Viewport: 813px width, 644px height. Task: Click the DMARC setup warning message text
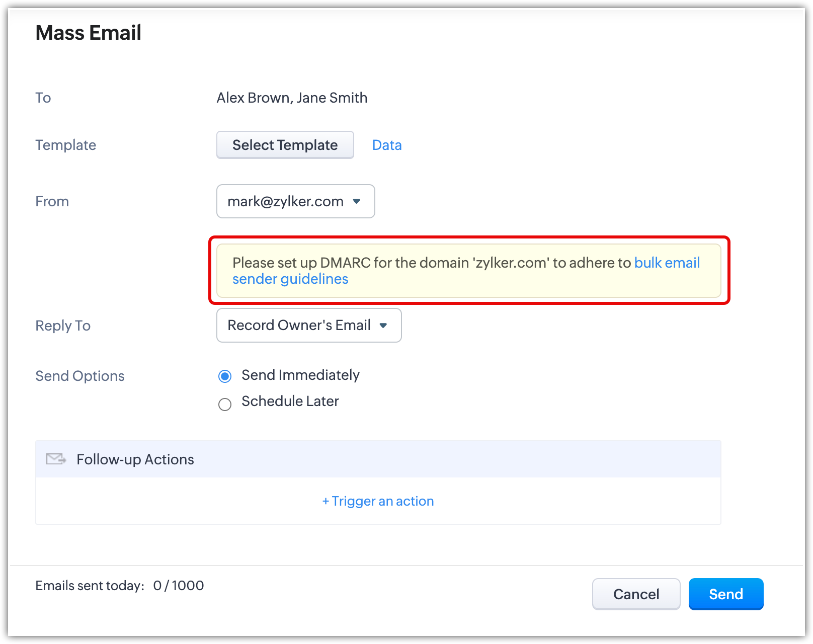coord(431,263)
